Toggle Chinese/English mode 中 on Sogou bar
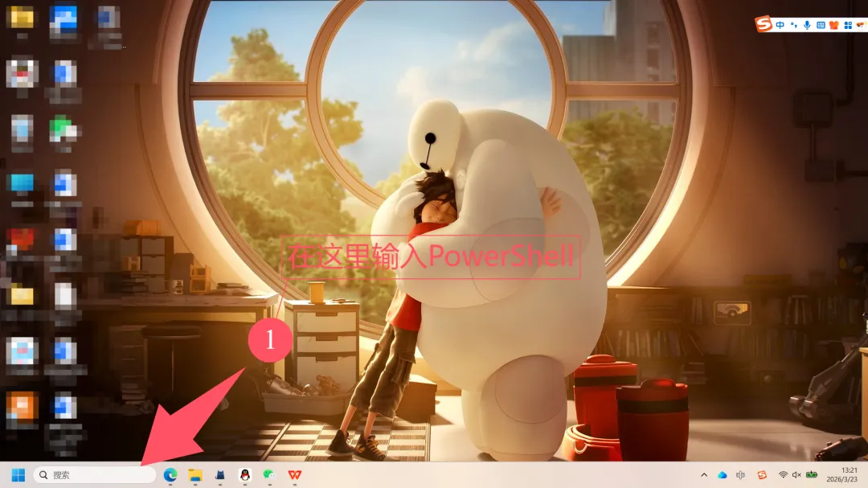Image resolution: width=868 pixels, height=488 pixels. [780, 25]
